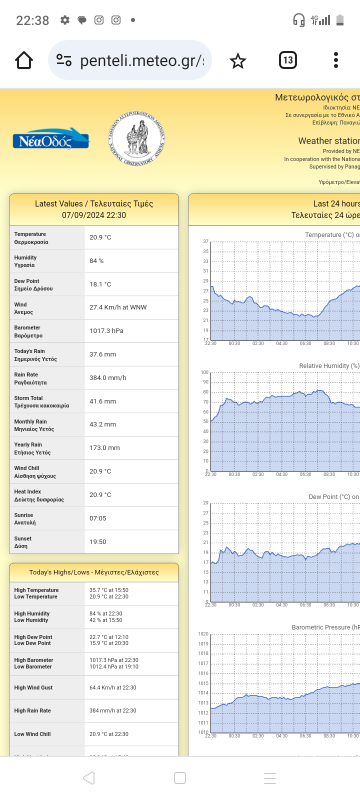Tap Android recent apps navigation button
360x800 pixels.
pyautogui.click(x=270, y=778)
